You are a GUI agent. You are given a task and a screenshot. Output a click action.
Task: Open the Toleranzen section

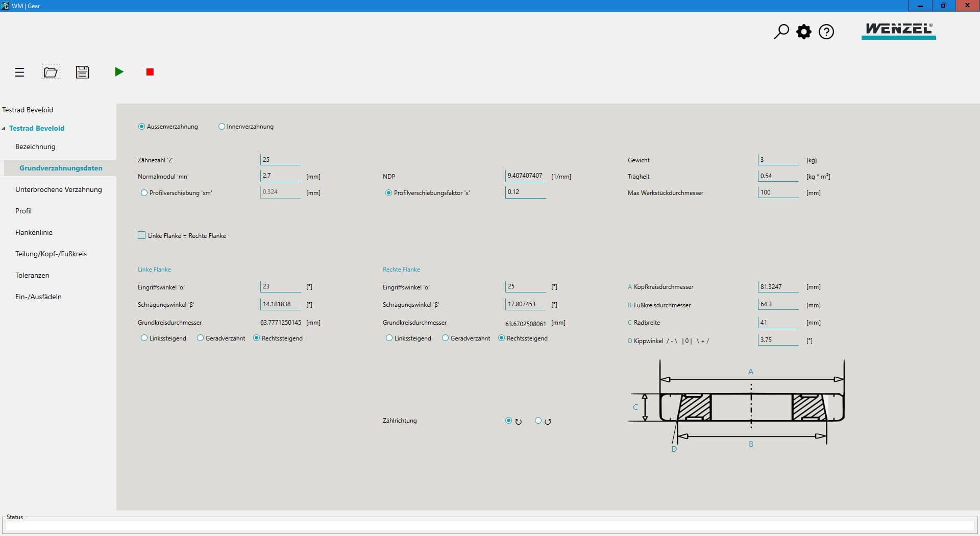32,275
